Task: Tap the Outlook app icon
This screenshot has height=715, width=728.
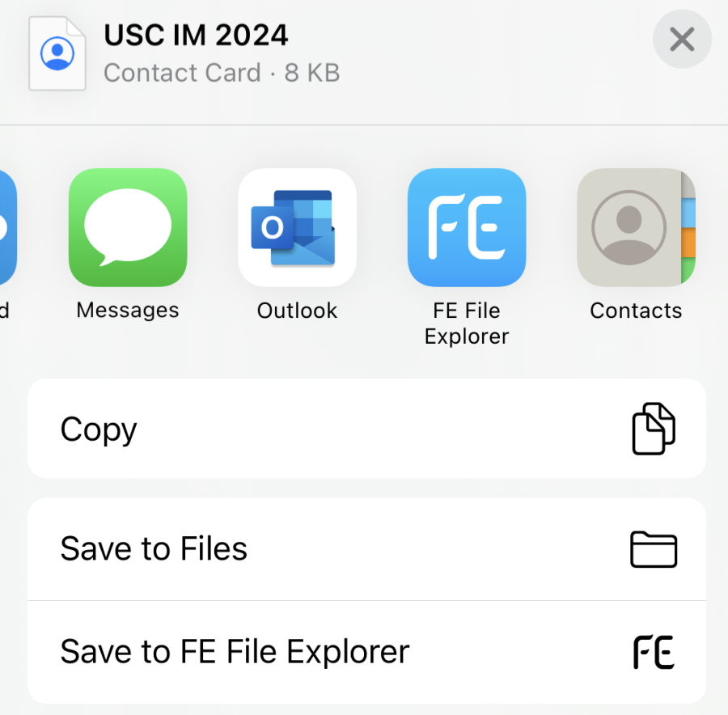Action: 297,227
